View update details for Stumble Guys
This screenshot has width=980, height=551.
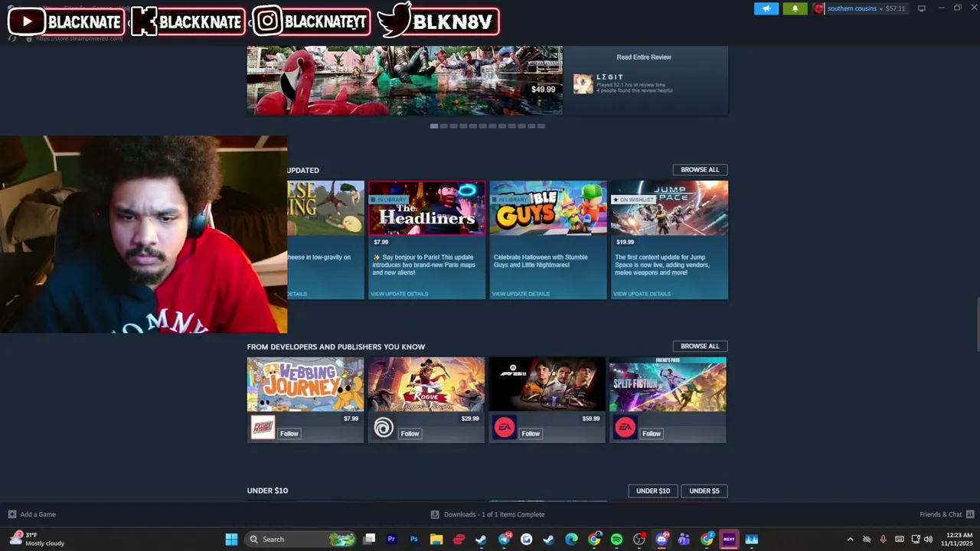521,294
